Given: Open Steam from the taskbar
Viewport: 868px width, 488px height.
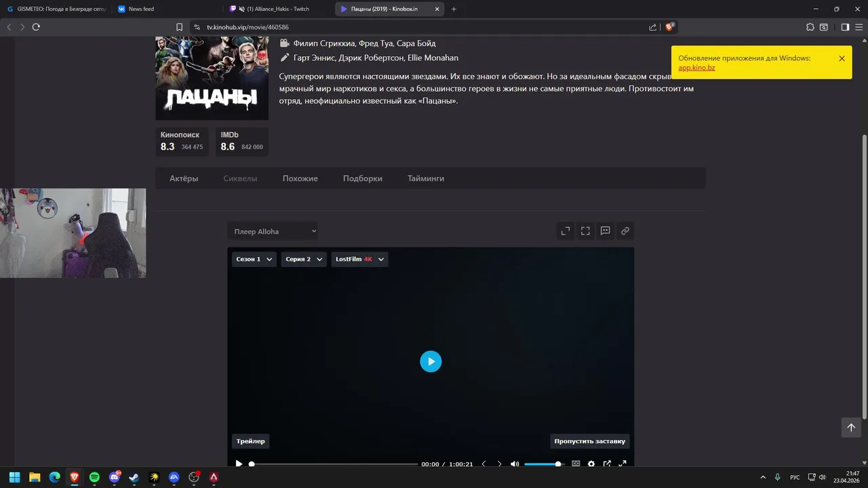Looking at the screenshot, I should 134,477.
